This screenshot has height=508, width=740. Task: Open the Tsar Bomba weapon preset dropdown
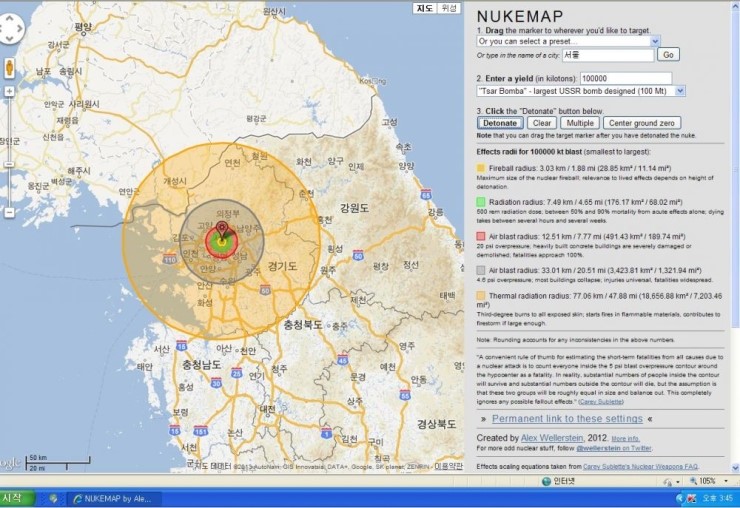[581, 91]
